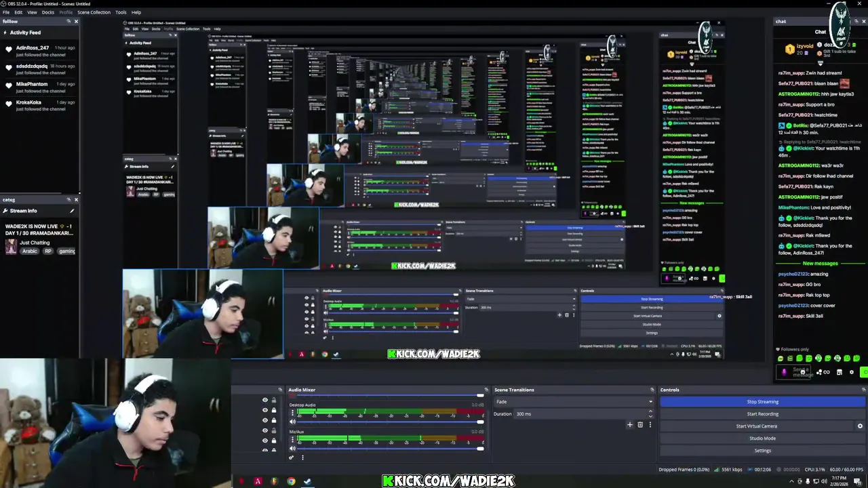Click the 5561 kbps status indicator

728,470
